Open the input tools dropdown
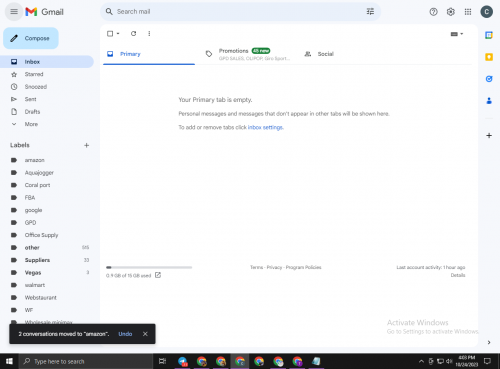Image resolution: width=500 pixels, height=369 pixels. 457,34
